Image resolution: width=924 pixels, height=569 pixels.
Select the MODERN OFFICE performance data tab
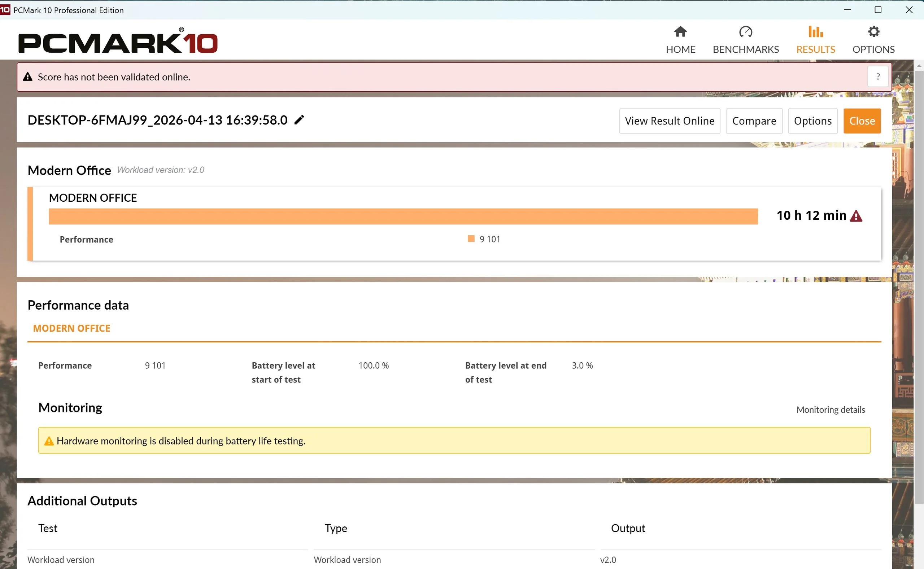click(71, 328)
